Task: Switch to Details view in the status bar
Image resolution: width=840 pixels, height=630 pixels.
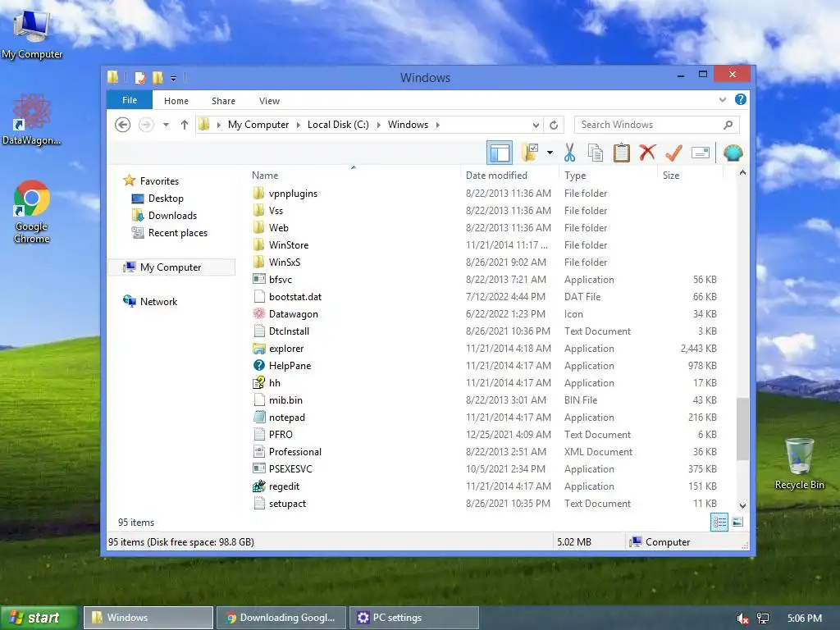Action: click(719, 522)
